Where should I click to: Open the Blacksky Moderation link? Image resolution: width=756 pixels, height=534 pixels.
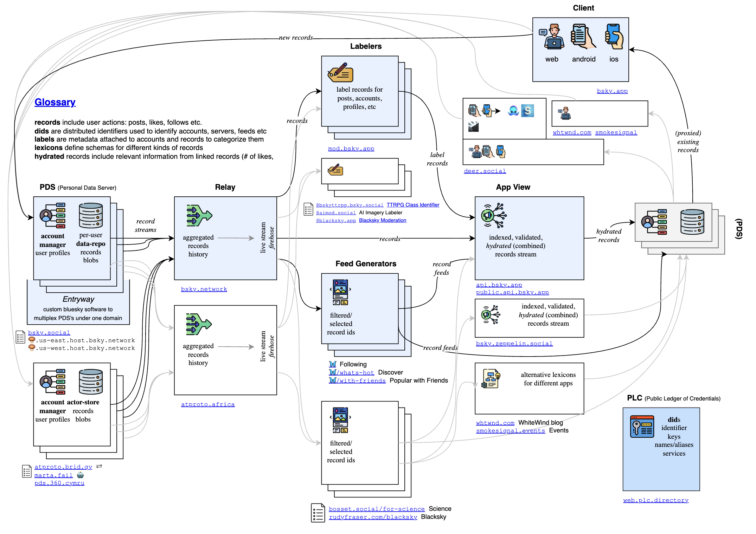[382, 221]
